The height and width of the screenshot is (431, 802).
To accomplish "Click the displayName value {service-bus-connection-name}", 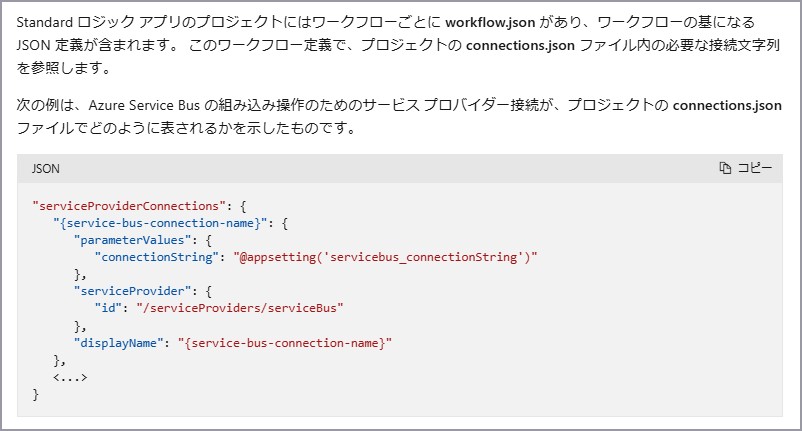I will click(285, 343).
